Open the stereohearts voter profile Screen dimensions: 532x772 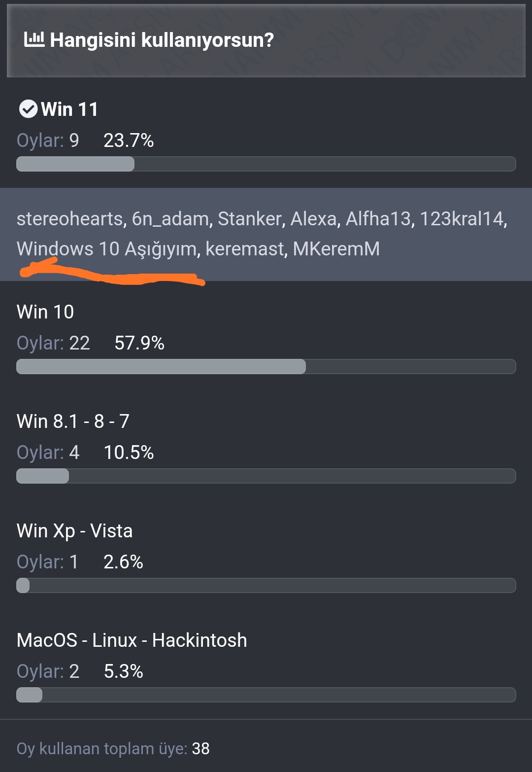coord(69,219)
